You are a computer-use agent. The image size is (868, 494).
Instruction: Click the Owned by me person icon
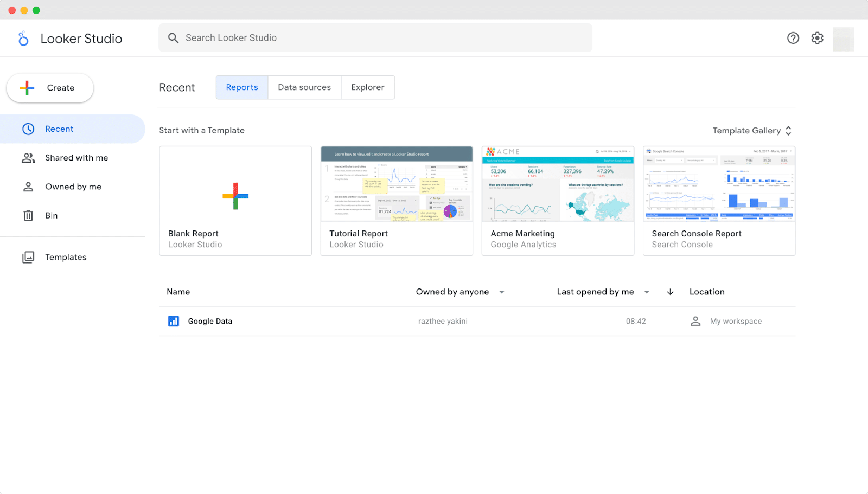tap(28, 187)
